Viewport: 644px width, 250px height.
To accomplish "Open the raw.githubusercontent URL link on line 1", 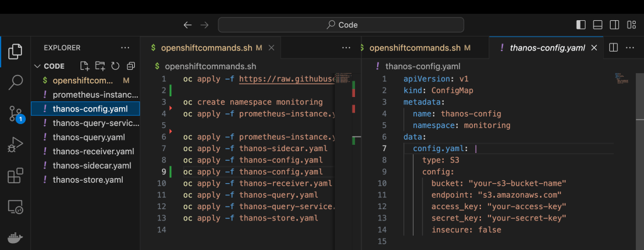I will tap(288, 79).
